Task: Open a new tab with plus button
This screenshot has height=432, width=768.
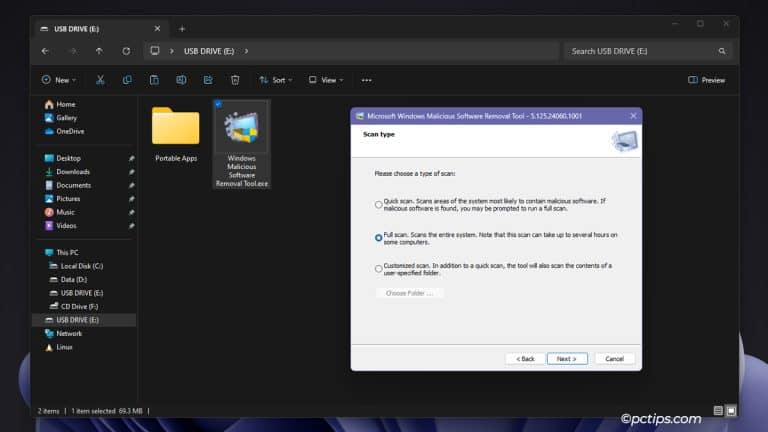Action: click(x=182, y=29)
